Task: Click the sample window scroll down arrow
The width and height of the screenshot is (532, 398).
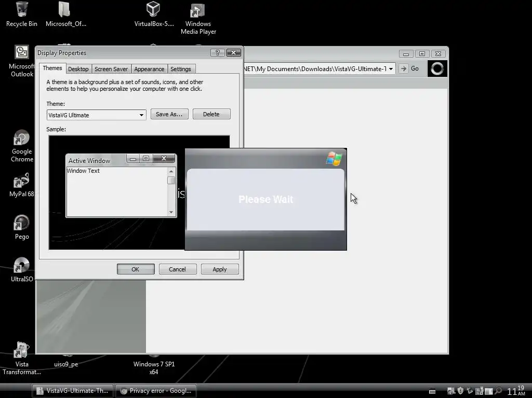Action: 171,212
